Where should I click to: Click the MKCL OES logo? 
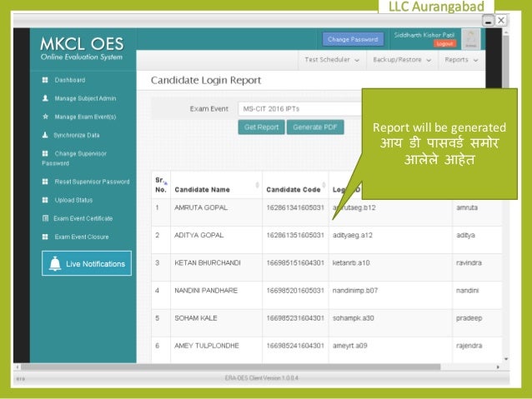click(x=82, y=48)
